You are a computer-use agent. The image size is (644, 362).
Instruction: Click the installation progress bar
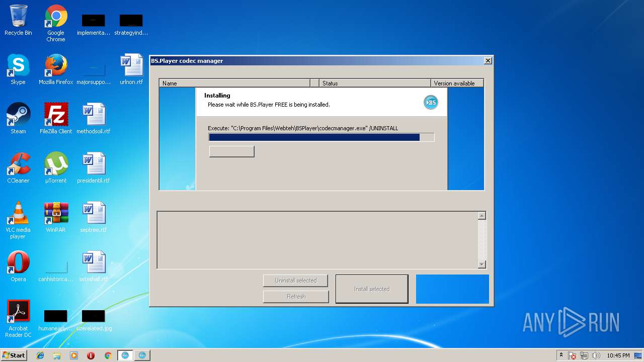[321, 137]
